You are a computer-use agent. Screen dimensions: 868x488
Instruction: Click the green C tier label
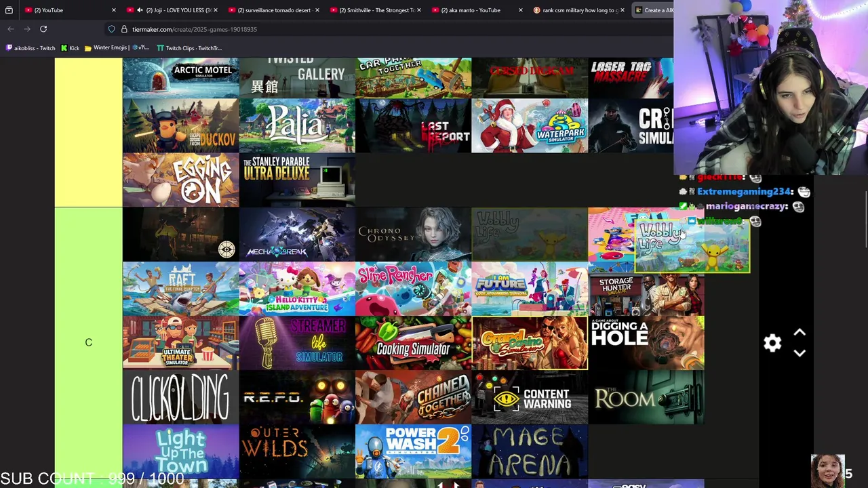[88, 343]
